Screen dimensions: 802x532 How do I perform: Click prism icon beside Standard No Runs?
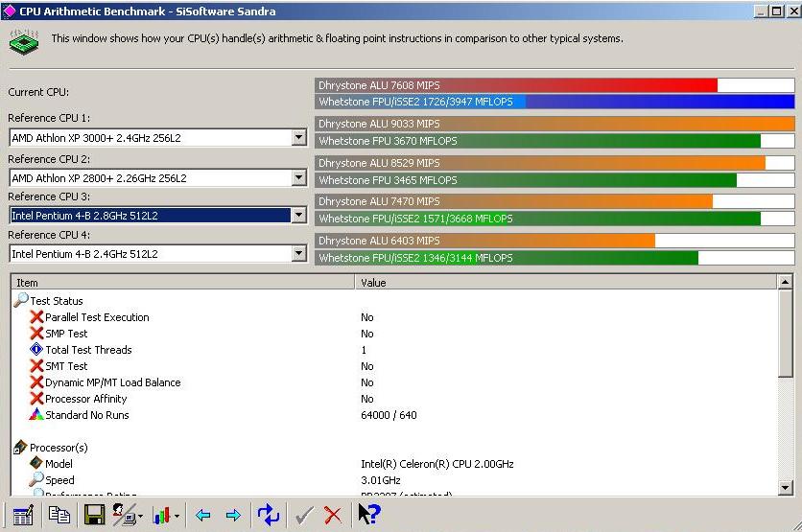click(36, 414)
